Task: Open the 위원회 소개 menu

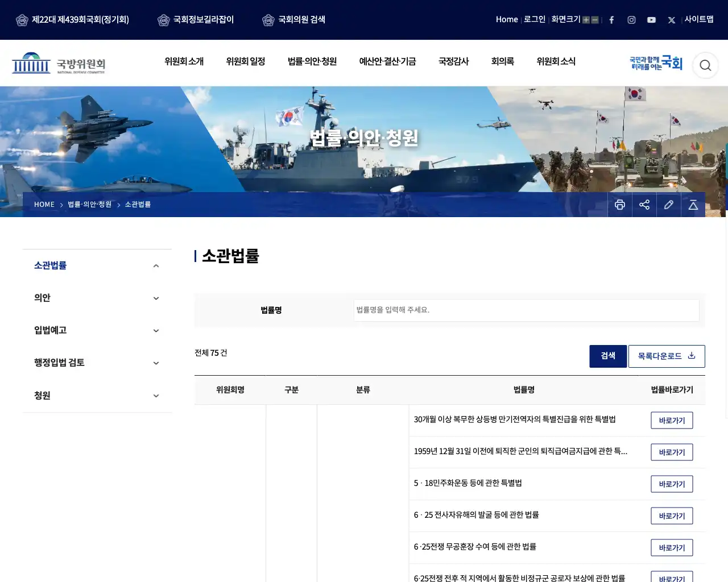Action: tap(184, 61)
